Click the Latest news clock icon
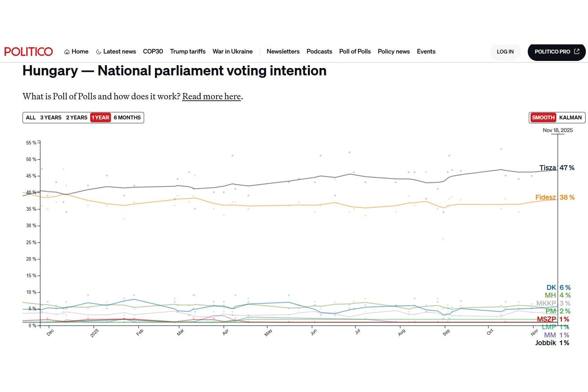Screen dimensions: 588x392 99,52
